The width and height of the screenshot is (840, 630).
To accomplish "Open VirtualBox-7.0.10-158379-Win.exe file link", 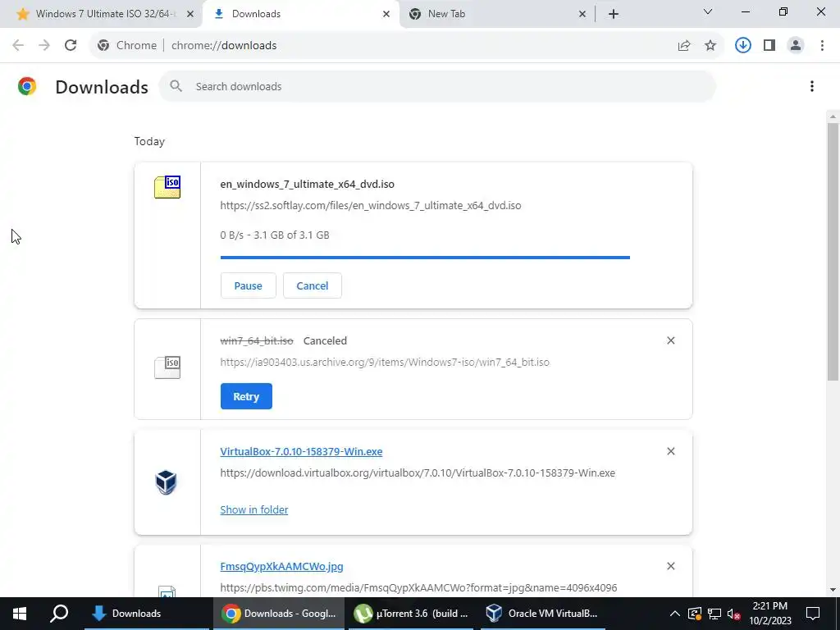I will (301, 452).
